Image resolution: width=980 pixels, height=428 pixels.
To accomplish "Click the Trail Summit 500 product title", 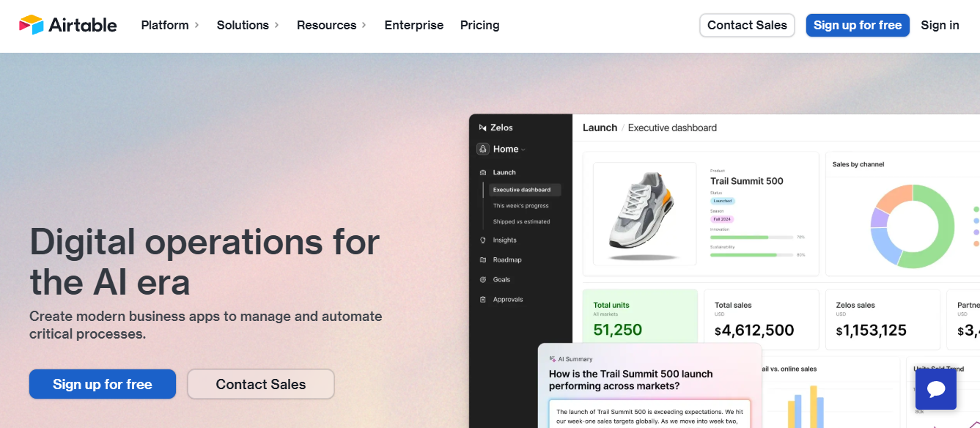I will [747, 181].
